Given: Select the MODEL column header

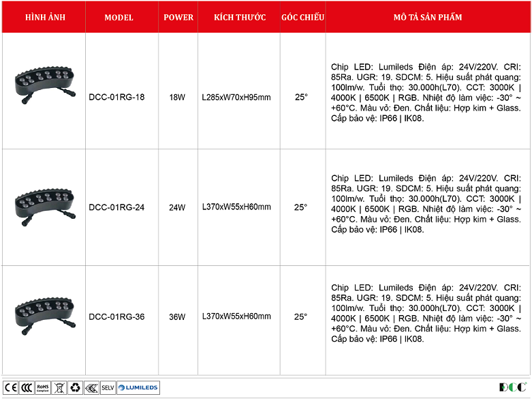Looking at the screenshot, I should click(119, 18).
